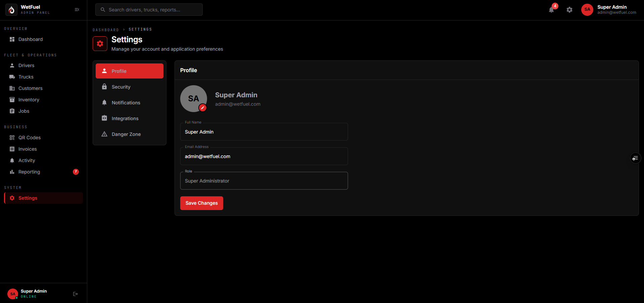644x303 pixels.
Task: Click the Save Changes button
Action: coord(202,203)
